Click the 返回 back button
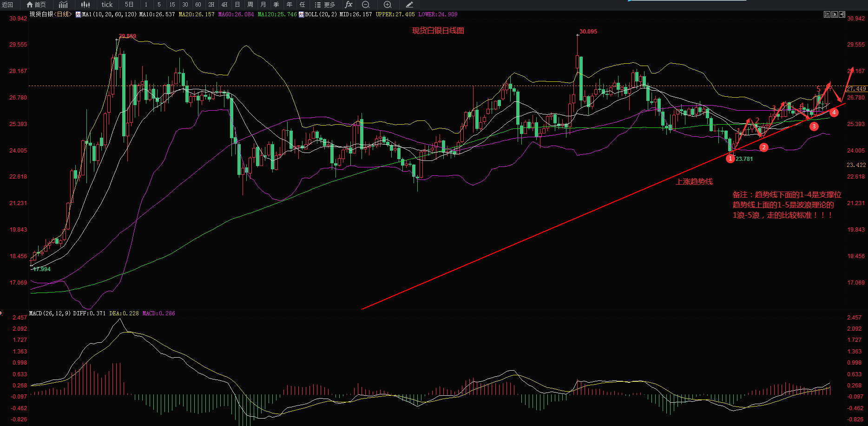The width and height of the screenshot is (868, 426). point(7,5)
